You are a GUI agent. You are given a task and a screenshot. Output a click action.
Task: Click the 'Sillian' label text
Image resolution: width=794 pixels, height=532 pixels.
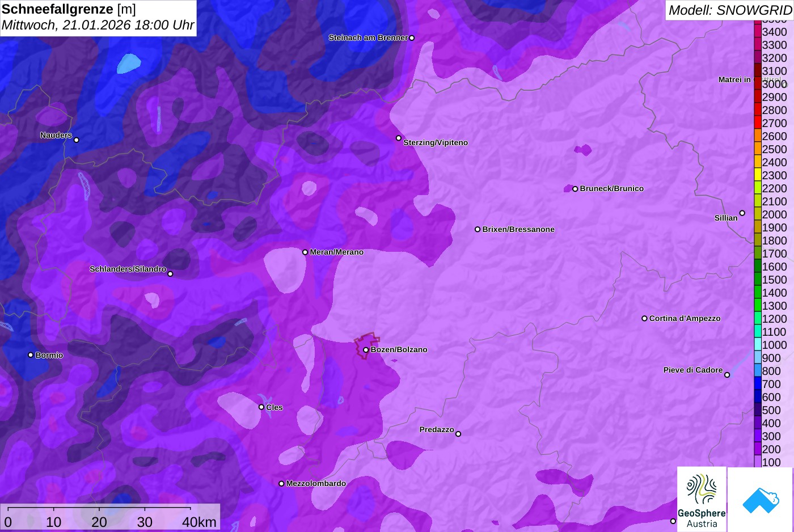coord(726,218)
